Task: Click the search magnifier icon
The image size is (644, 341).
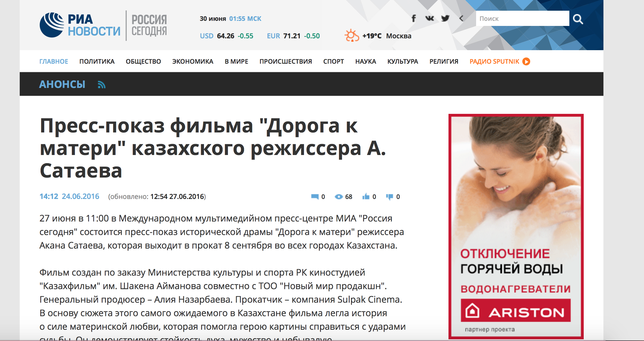Action: coord(578,19)
